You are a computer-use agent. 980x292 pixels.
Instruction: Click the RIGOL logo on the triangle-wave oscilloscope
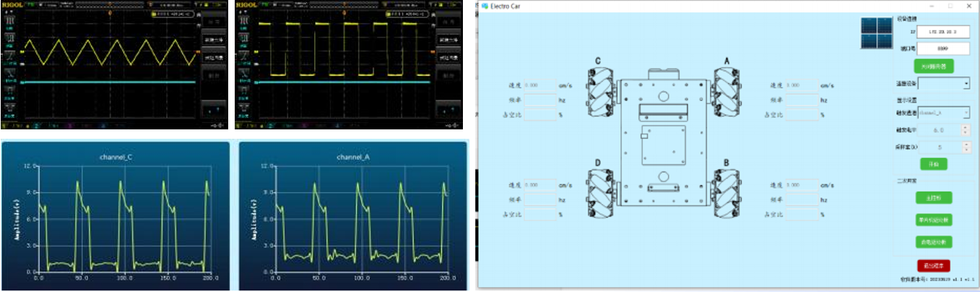click(14, 4)
